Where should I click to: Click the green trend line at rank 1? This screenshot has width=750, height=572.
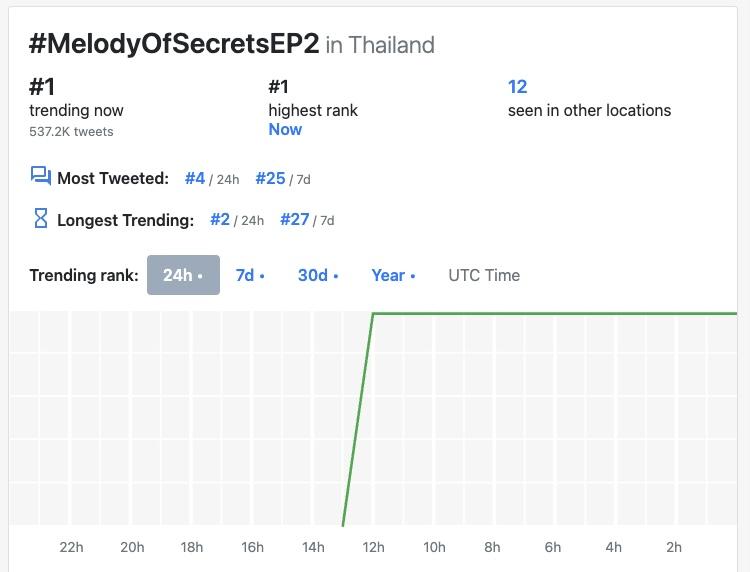pyautogui.click(x=550, y=314)
